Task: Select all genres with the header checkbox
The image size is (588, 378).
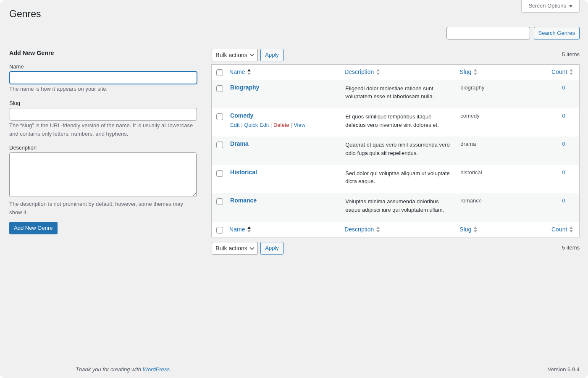Action: 219,72
